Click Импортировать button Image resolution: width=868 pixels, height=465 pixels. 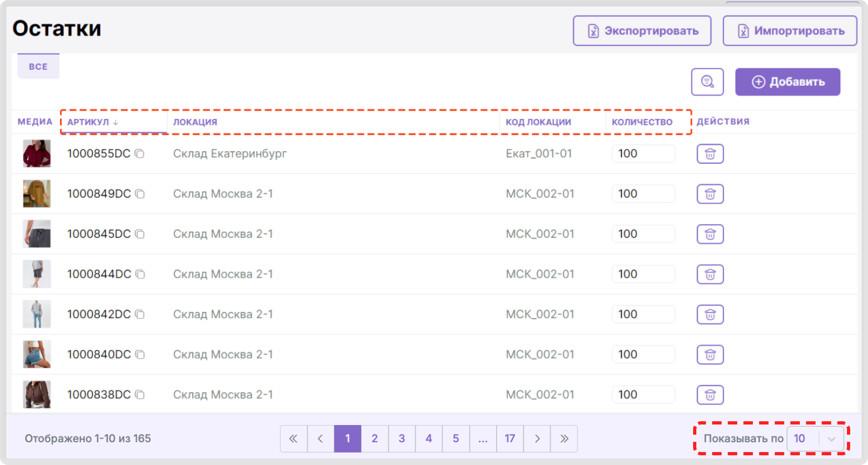coord(790,31)
